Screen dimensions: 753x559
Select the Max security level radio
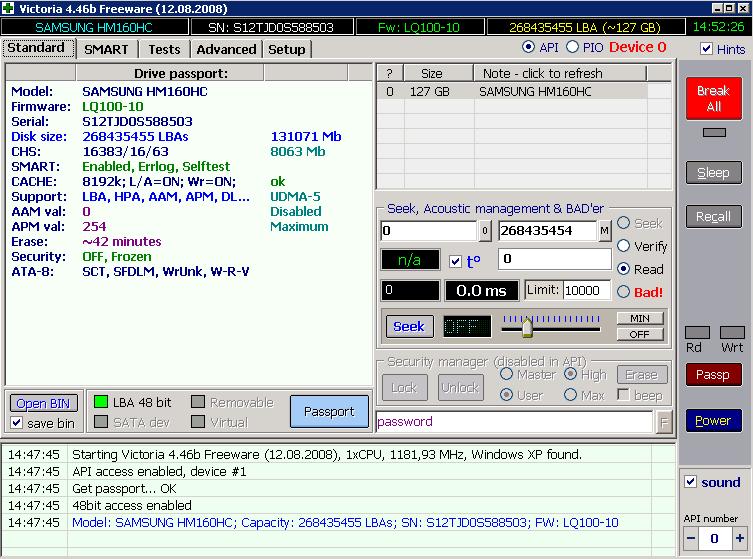click(571, 395)
